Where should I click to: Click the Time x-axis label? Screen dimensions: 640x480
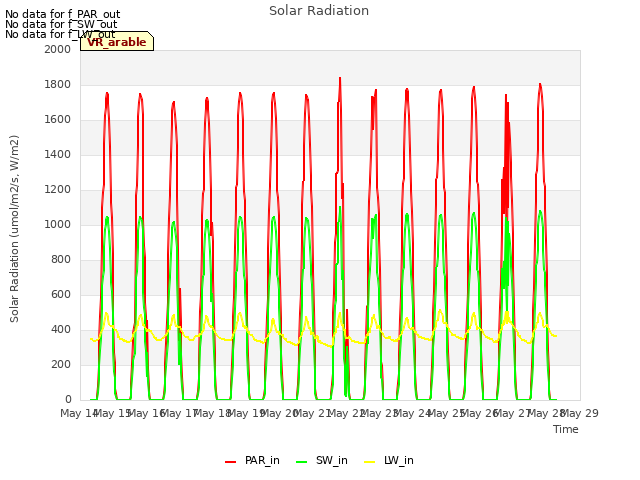(x=566, y=429)
